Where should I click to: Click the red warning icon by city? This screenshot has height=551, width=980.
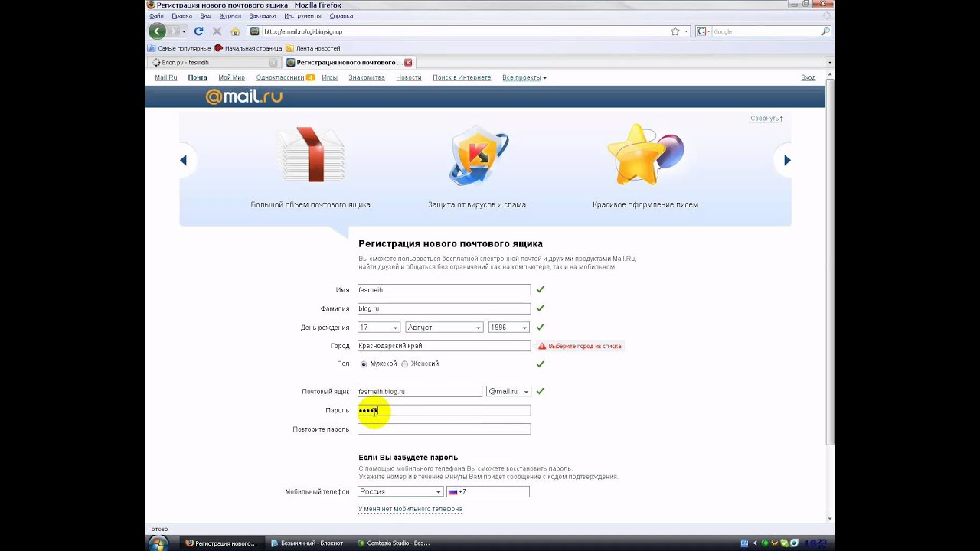(x=542, y=346)
